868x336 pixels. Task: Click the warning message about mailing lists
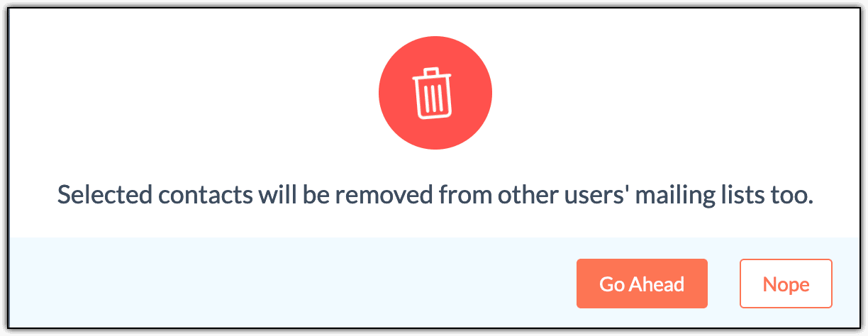point(435,195)
